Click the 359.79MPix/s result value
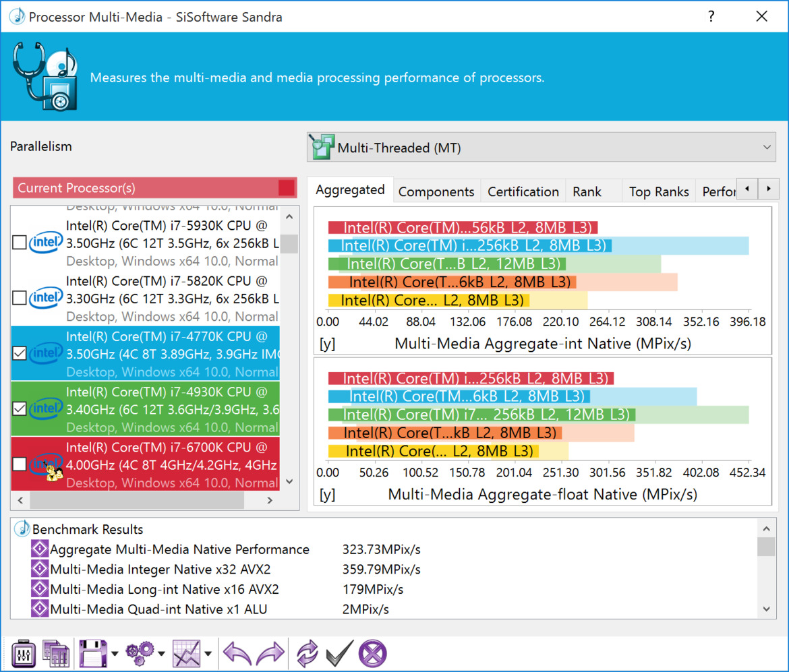 click(x=382, y=570)
